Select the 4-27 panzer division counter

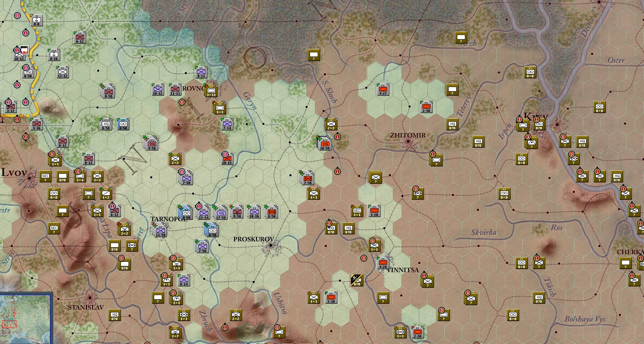click(383, 89)
